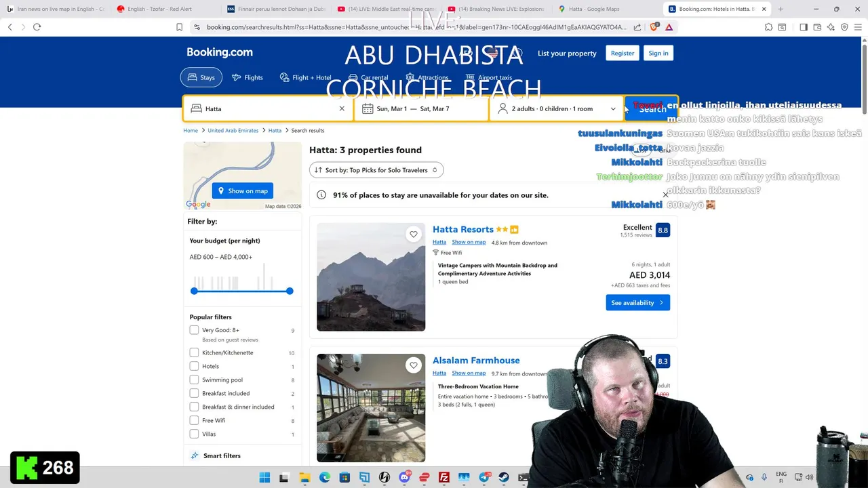Check the Hotels filter
Viewport: 868px width, 488px height.
pos(194,366)
